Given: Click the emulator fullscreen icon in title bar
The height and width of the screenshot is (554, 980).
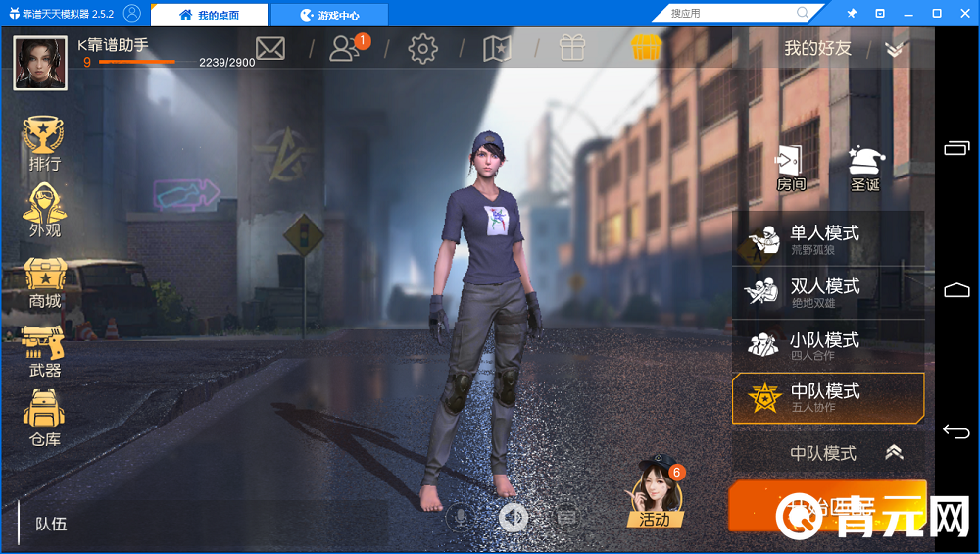Looking at the screenshot, I should click(880, 13).
